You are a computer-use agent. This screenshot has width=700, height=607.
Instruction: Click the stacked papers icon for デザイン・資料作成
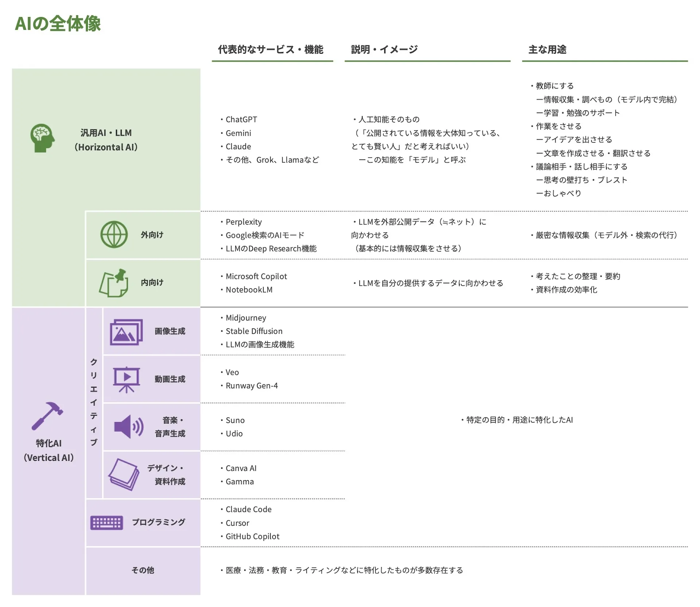click(124, 475)
